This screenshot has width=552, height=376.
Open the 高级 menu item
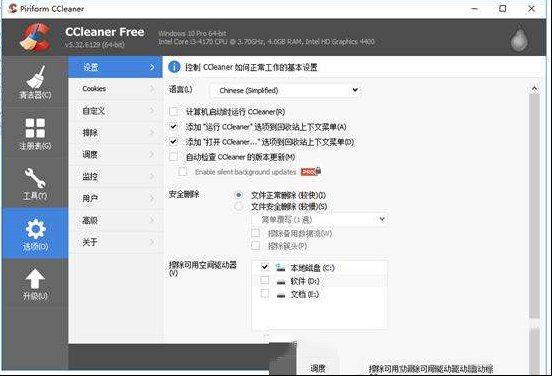click(115, 220)
